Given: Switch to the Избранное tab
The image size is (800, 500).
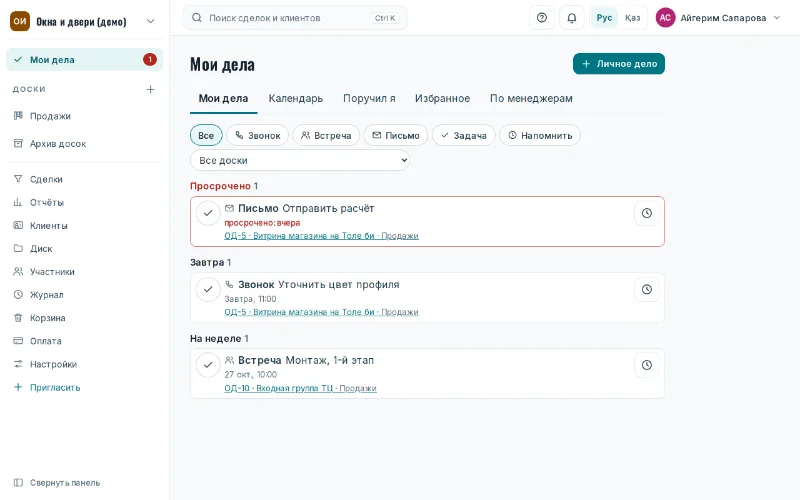Looking at the screenshot, I should coord(442,98).
